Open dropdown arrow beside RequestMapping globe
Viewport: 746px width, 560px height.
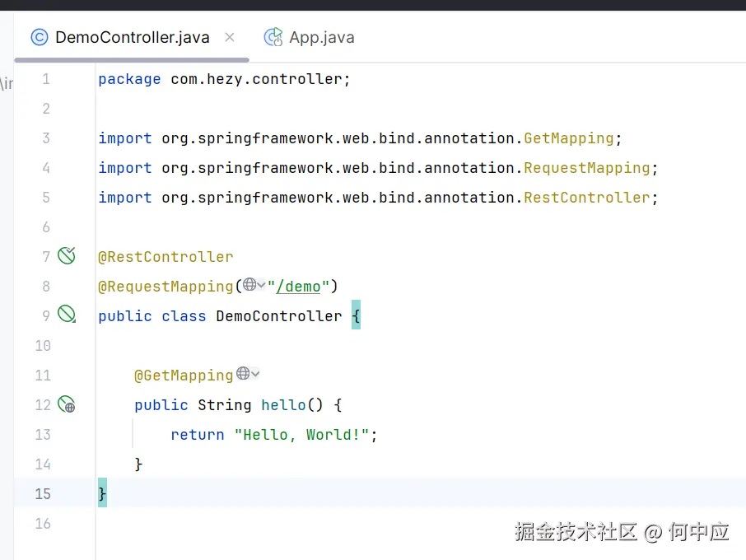pyautogui.click(x=261, y=285)
